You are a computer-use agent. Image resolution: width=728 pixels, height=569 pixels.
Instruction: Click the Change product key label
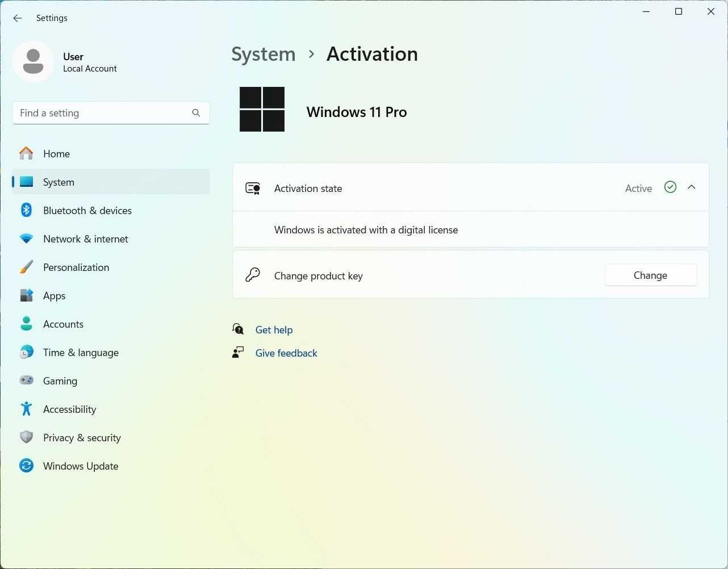[x=319, y=276]
